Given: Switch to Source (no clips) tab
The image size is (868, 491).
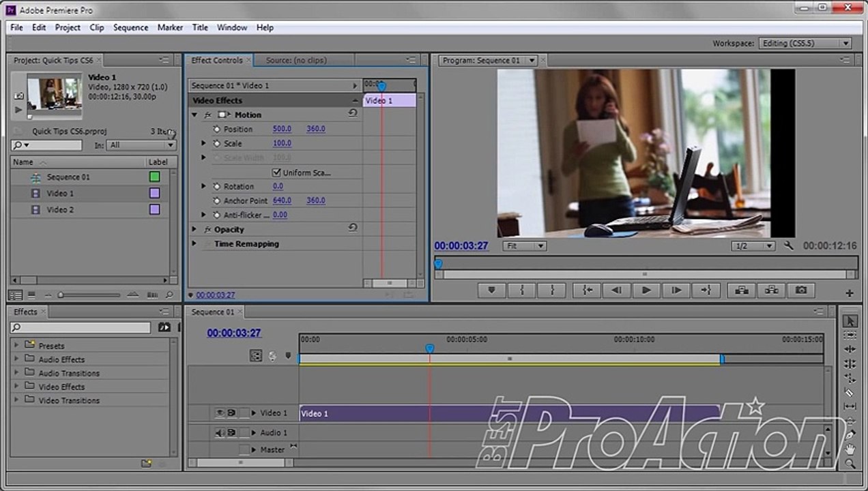Looking at the screenshot, I should [295, 60].
